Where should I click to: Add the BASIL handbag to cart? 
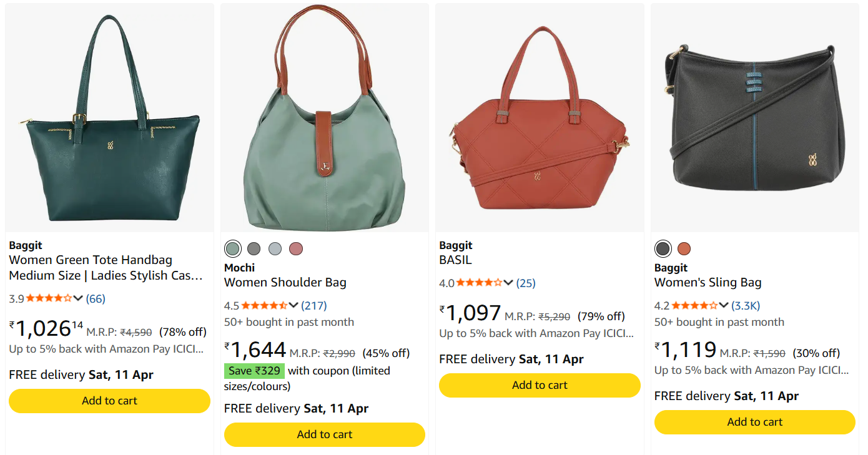click(539, 385)
